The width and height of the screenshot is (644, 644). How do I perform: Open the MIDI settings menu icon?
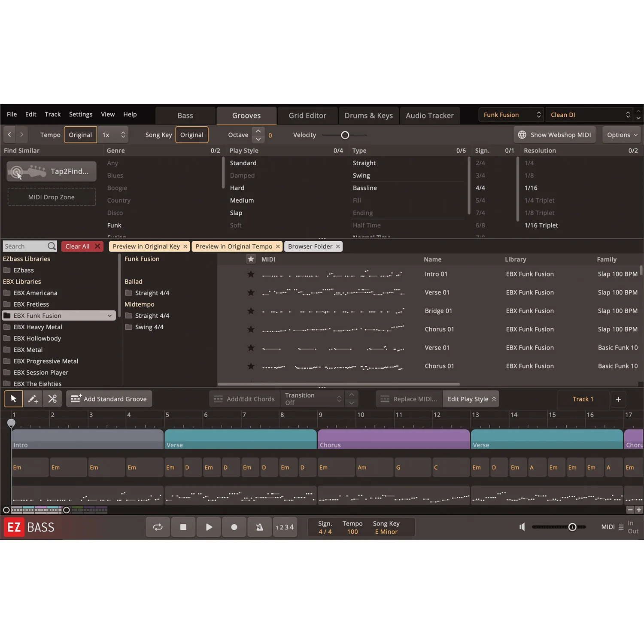point(621,527)
